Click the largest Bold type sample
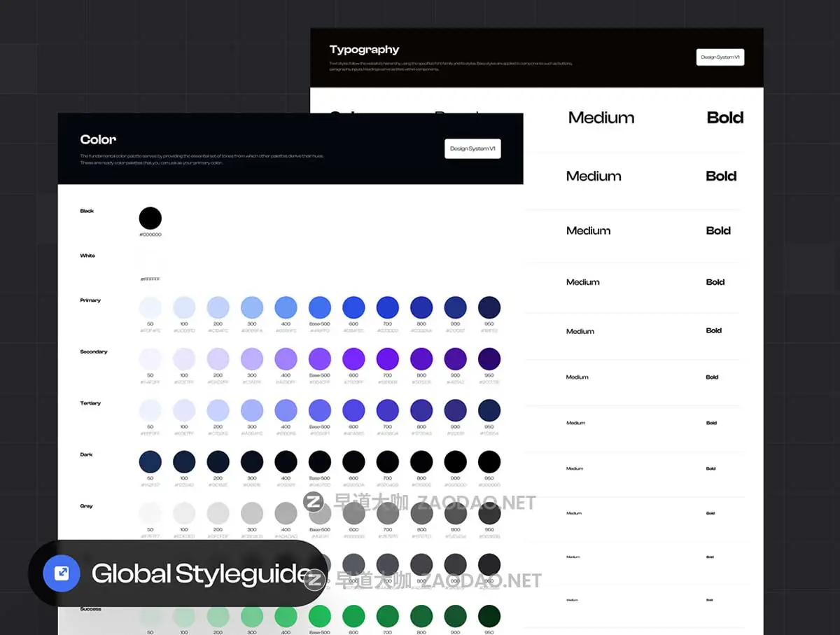840x635 pixels. 725,117
